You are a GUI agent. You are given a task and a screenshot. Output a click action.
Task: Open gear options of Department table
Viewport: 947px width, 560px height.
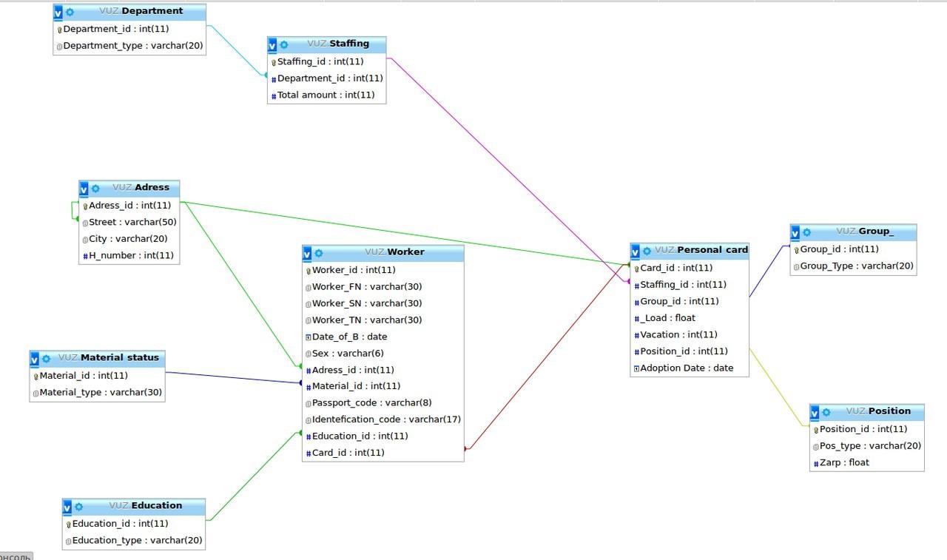click(70, 13)
